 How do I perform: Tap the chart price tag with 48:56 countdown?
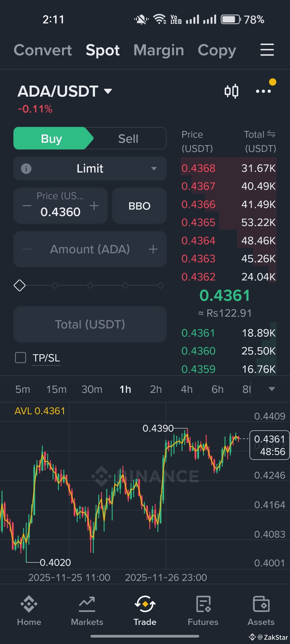270,445
